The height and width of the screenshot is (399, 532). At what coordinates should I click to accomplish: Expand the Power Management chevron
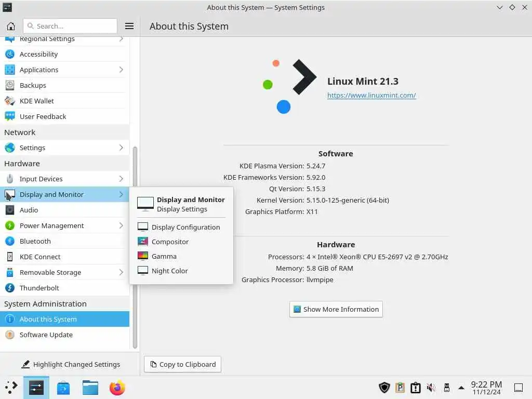[121, 225]
